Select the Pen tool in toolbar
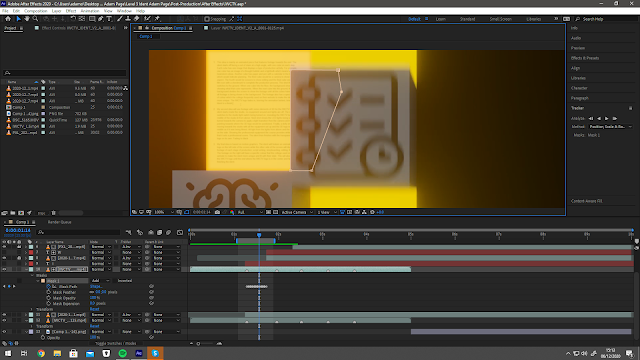Viewport: 640px width, 360px height. pos(101,19)
